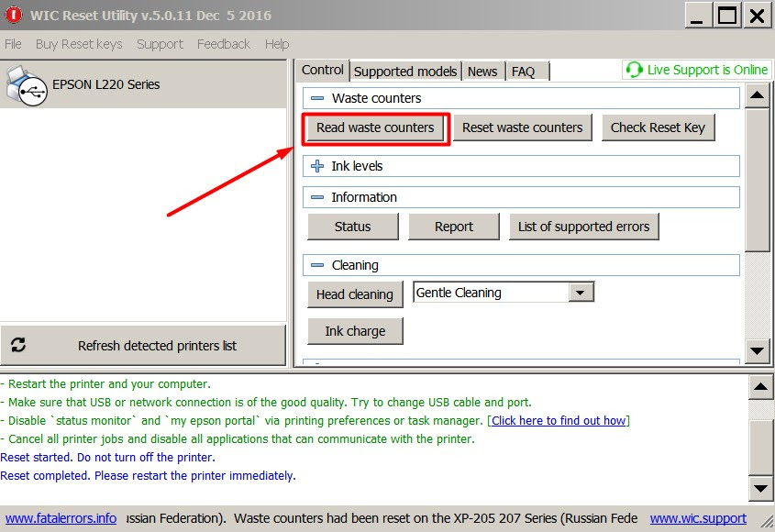Image resolution: width=775 pixels, height=532 pixels.
Task: Click the log pane scroll up arrow
Action: point(760,388)
